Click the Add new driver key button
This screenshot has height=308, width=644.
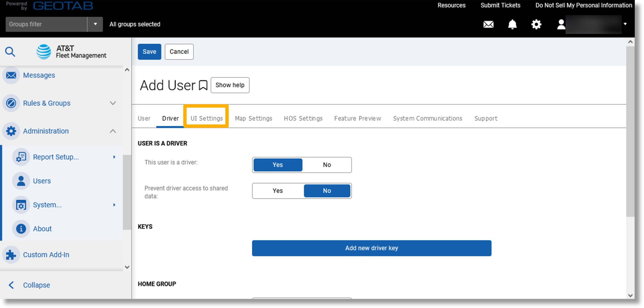click(x=372, y=248)
